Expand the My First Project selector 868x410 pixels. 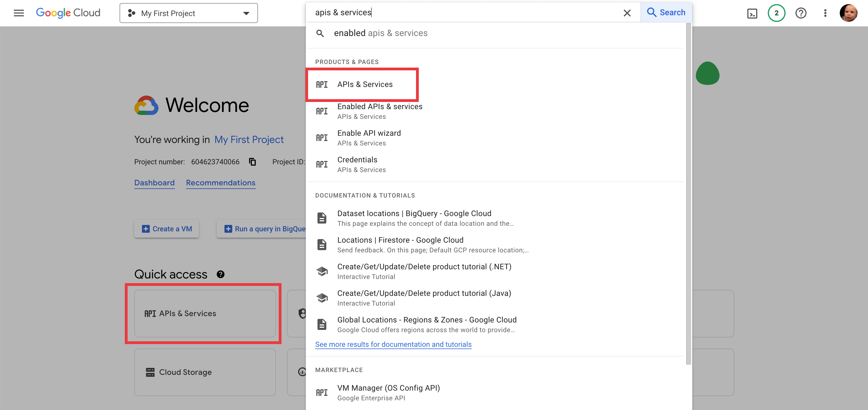point(188,13)
